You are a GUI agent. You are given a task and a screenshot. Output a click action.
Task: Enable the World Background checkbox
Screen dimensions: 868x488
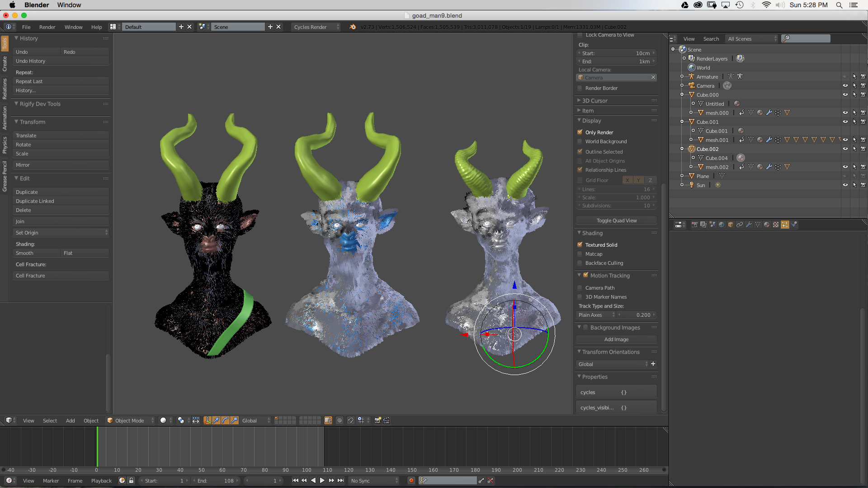pyautogui.click(x=580, y=141)
